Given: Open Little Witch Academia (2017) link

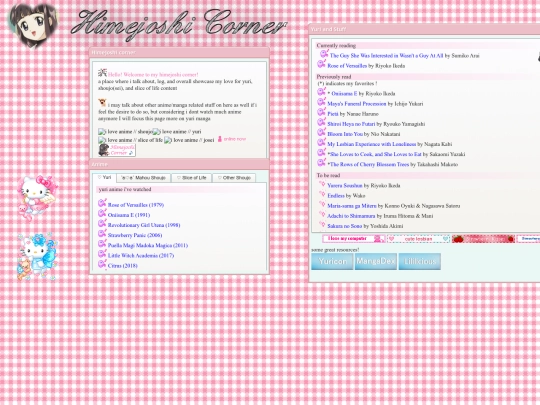Looking at the screenshot, I should click(x=141, y=256).
